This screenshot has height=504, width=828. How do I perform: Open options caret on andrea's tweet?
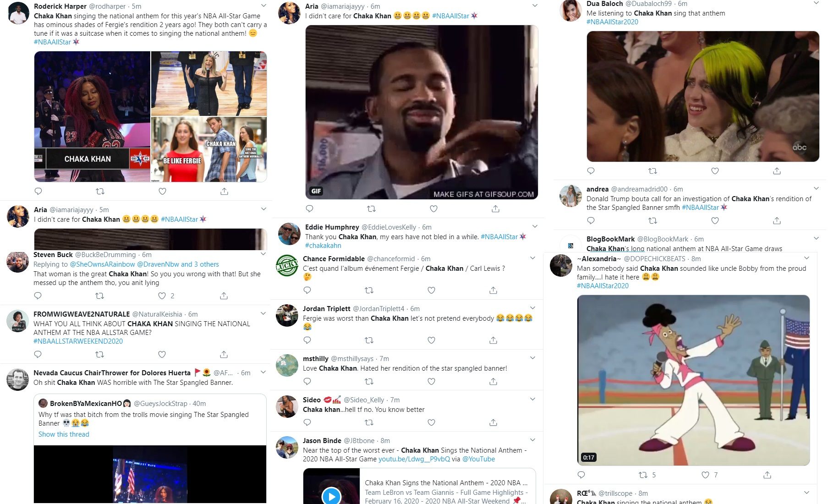(x=816, y=188)
